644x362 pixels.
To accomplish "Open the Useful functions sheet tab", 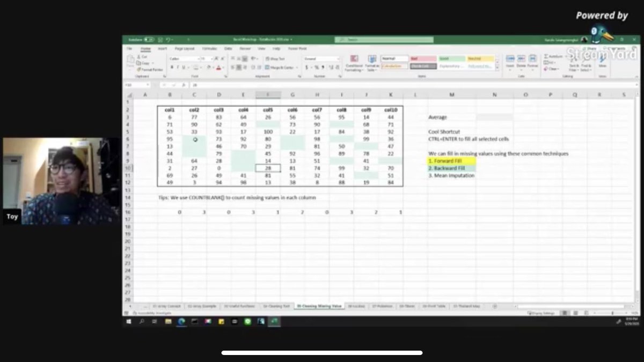I will click(239, 306).
